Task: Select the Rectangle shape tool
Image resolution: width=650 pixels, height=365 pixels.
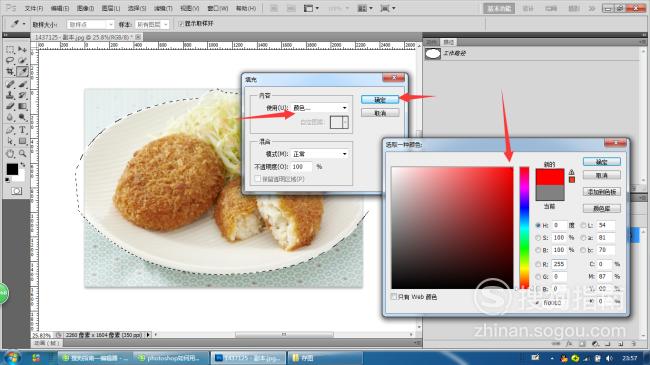Action: [x=22, y=141]
